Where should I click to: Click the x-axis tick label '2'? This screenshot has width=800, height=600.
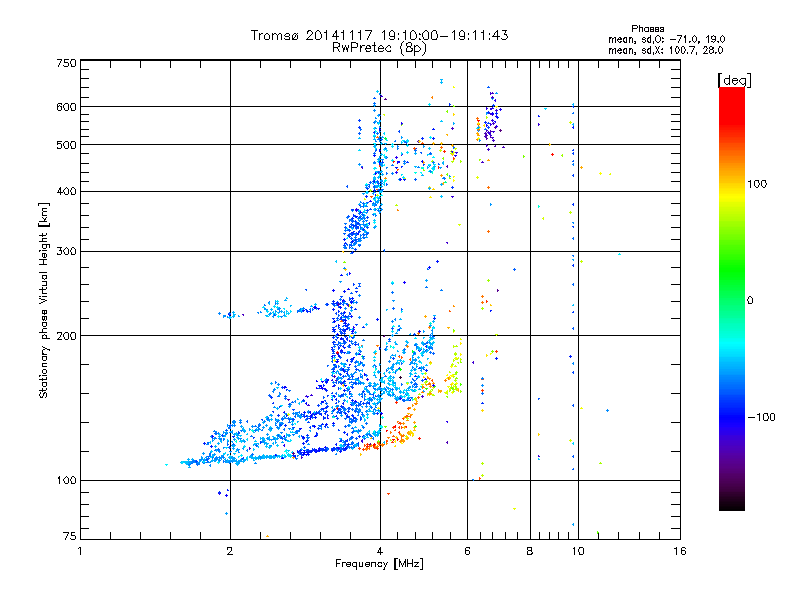pyautogui.click(x=230, y=551)
